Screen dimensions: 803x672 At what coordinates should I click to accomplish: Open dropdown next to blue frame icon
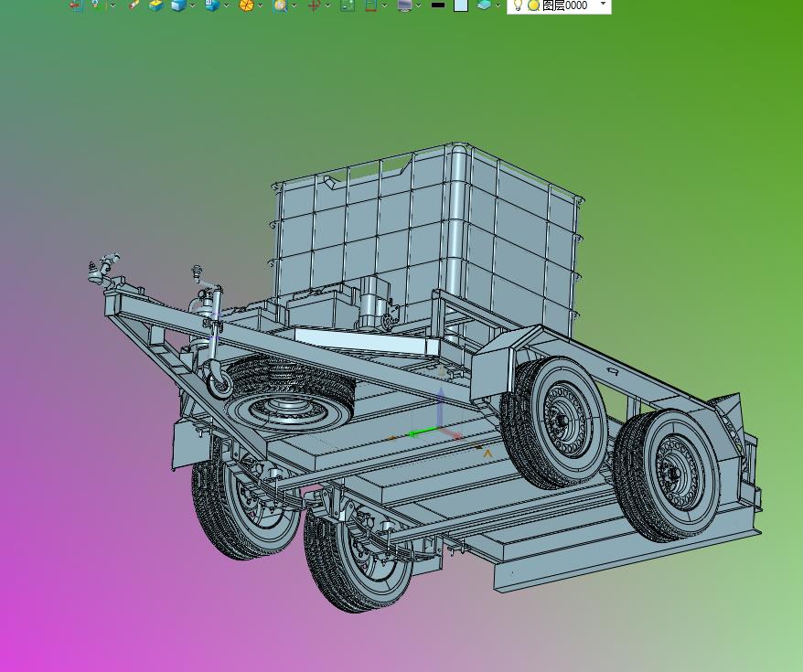tap(385, 5)
